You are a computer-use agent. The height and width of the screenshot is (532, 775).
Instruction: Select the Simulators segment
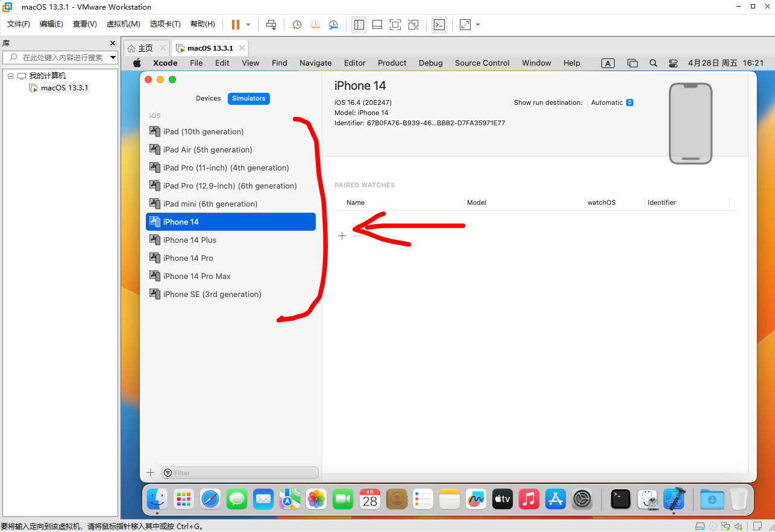248,98
